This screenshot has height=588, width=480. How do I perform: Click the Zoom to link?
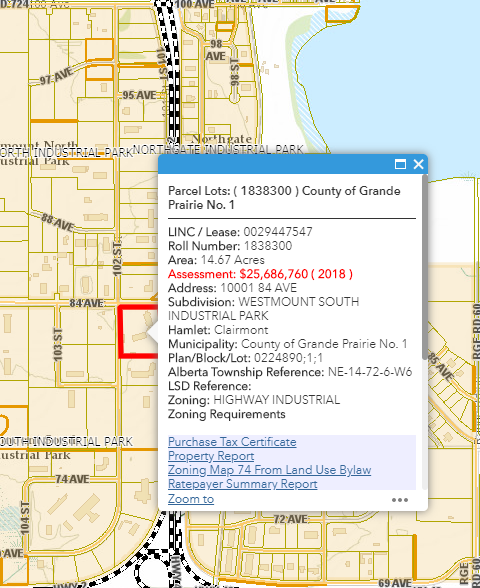191,499
